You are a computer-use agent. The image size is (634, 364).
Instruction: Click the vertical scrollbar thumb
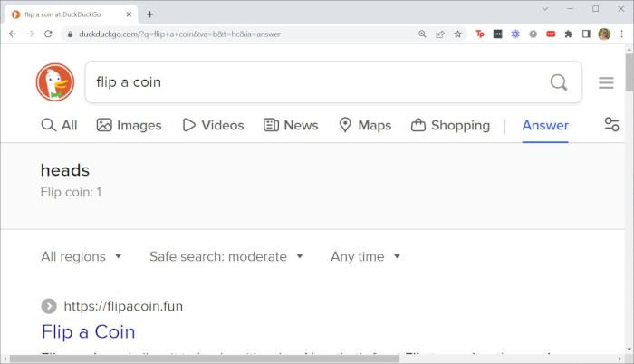click(629, 72)
